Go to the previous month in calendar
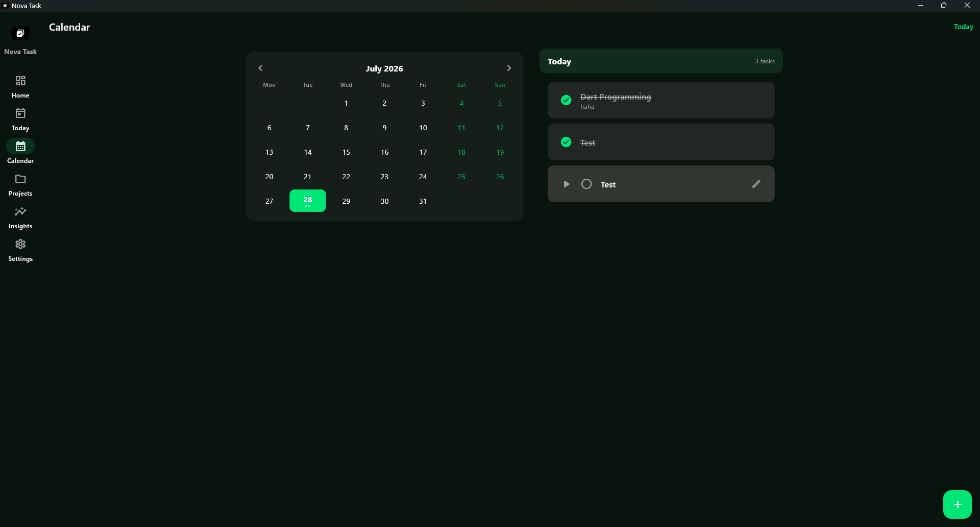 [x=260, y=68]
